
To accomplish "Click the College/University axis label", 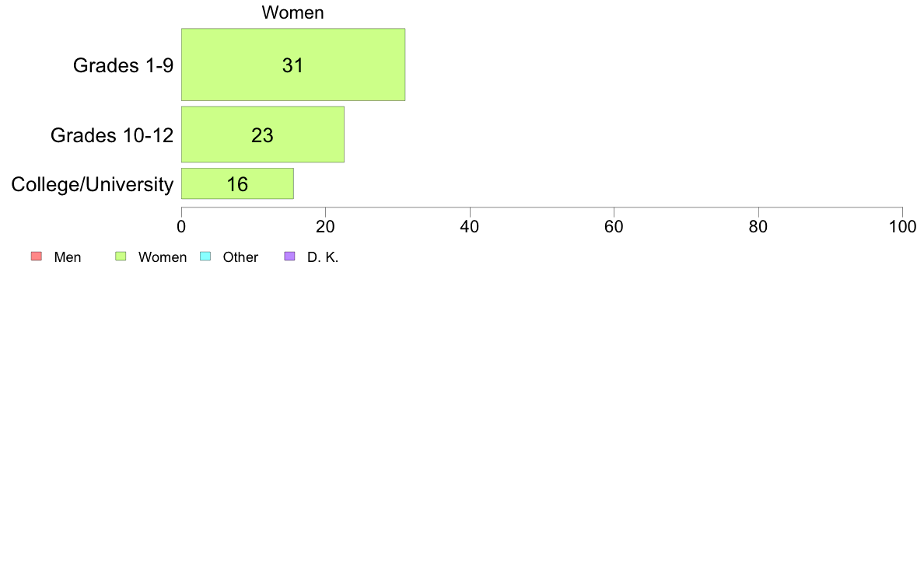I will tap(93, 184).
